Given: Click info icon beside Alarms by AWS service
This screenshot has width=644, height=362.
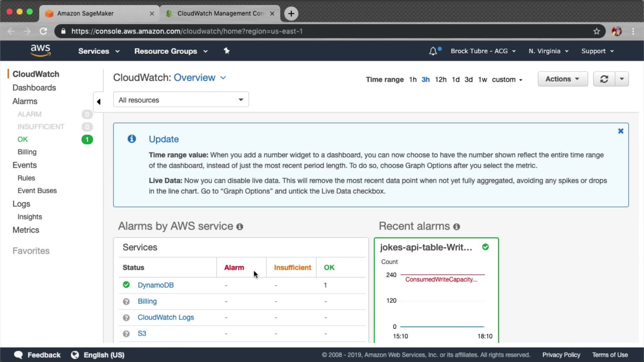Looking at the screenshot, I should (239, 227).
